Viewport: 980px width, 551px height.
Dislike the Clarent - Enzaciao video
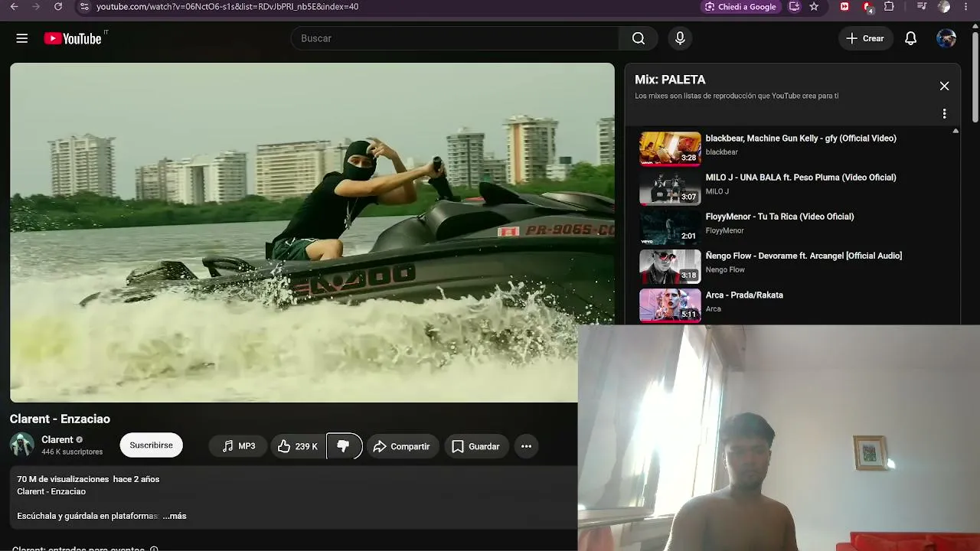[x=344, y=446]
